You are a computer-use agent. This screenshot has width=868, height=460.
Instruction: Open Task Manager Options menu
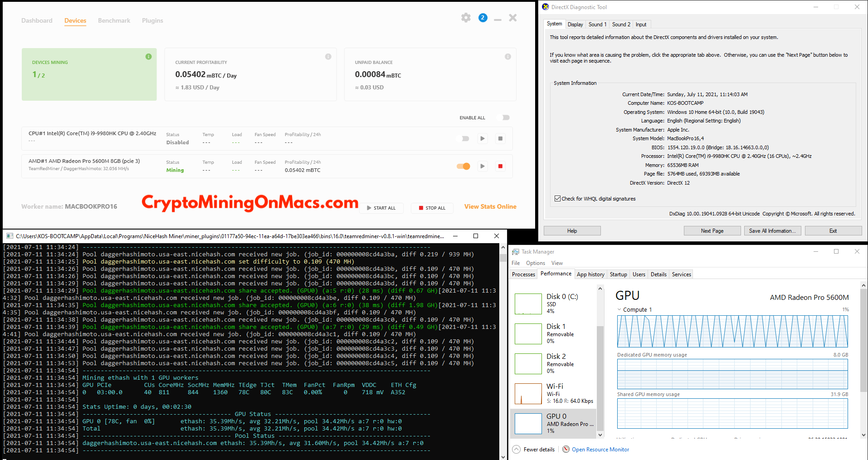coord(536,263)
